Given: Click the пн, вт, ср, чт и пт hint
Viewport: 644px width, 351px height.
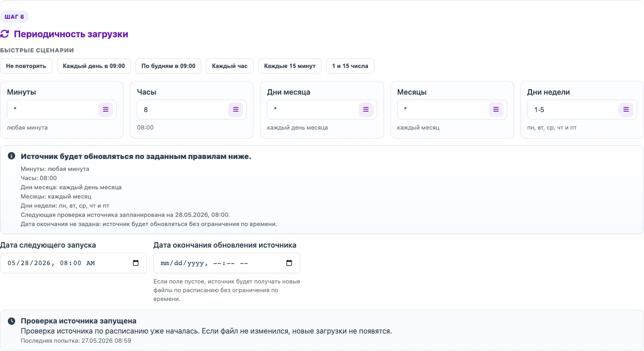Looking at the screenshot, I should point(552,127).
